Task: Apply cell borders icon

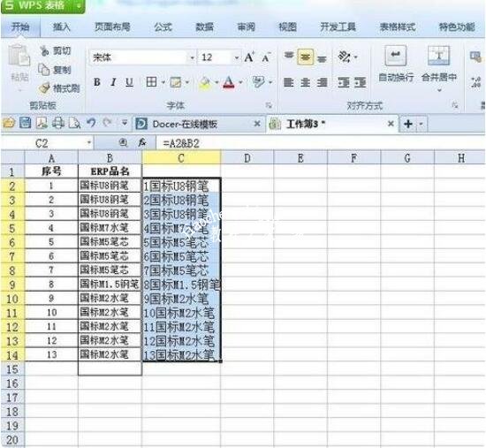Action: coord(151,82)
